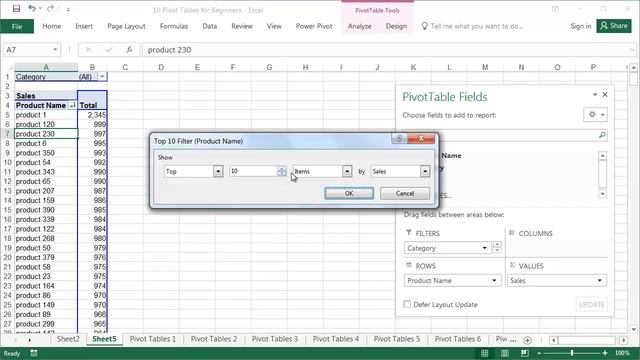Switch to Pivot Tables 5 sheet
Image resolution: width=640 pixels, height=360 pixels.
pyautogui.click(x=397, y=339)
